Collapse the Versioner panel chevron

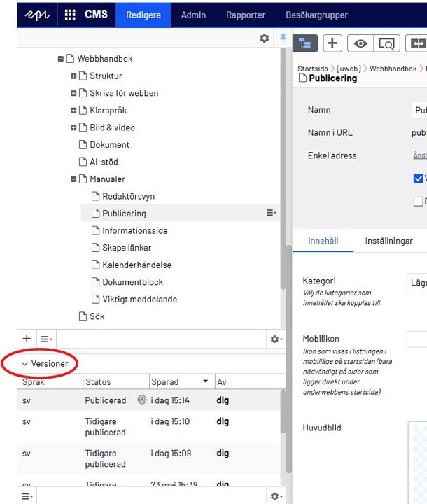(x=24, y=364)
